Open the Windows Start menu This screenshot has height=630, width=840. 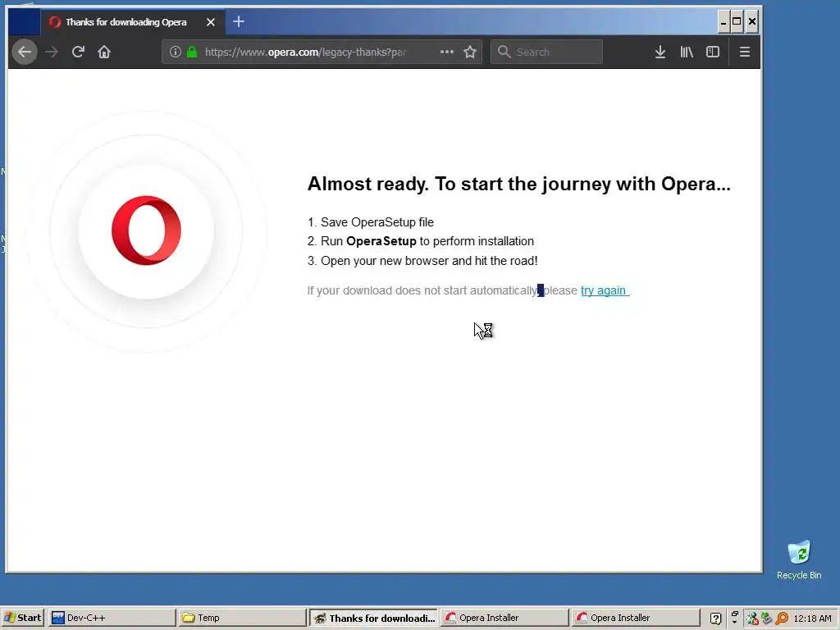pos(22,618)
